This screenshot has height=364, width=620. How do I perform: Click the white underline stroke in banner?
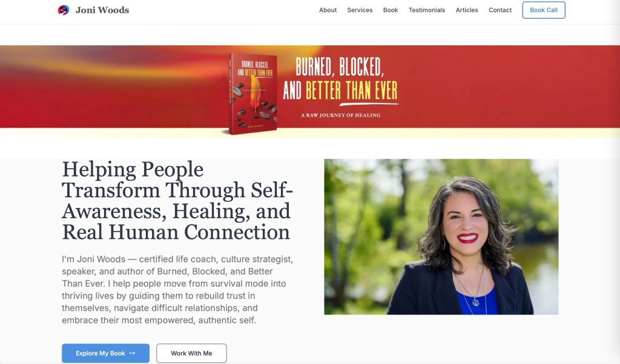point(369,104)
